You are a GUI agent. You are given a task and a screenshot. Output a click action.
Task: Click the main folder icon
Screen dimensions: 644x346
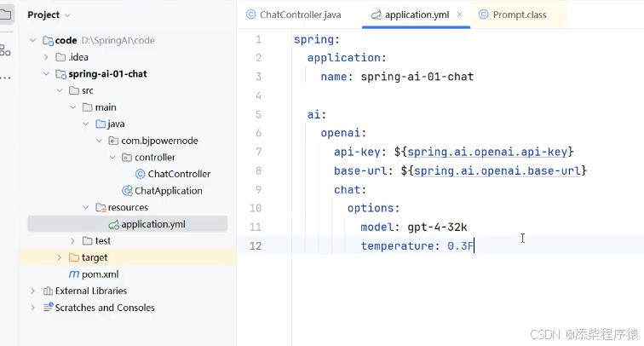tap(87, 107)
